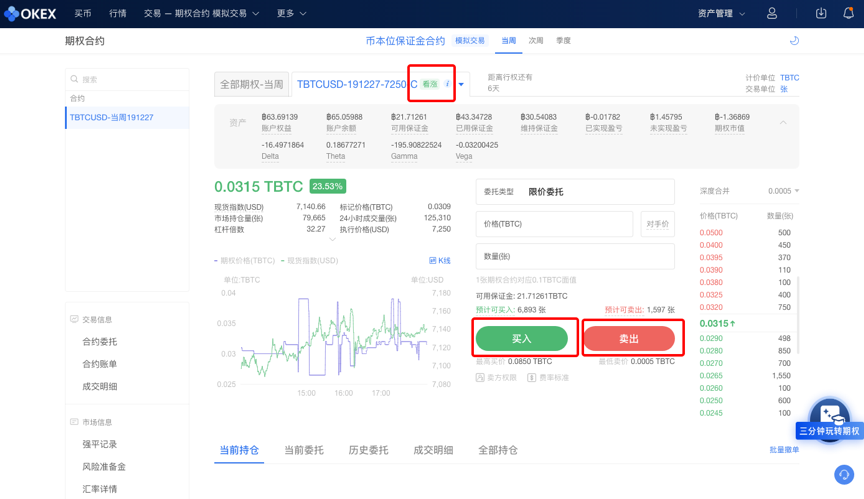
Task: Click the 交易信息 section icon
Action: click(74, 319)
